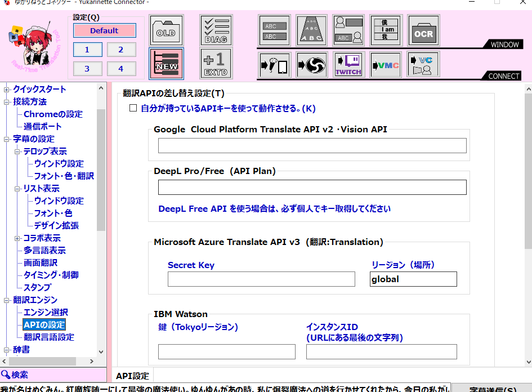Open the multilingual 'I am' window icon
Image resolution: width=532 pixels, height=392 pixels.
pos(386,30)
